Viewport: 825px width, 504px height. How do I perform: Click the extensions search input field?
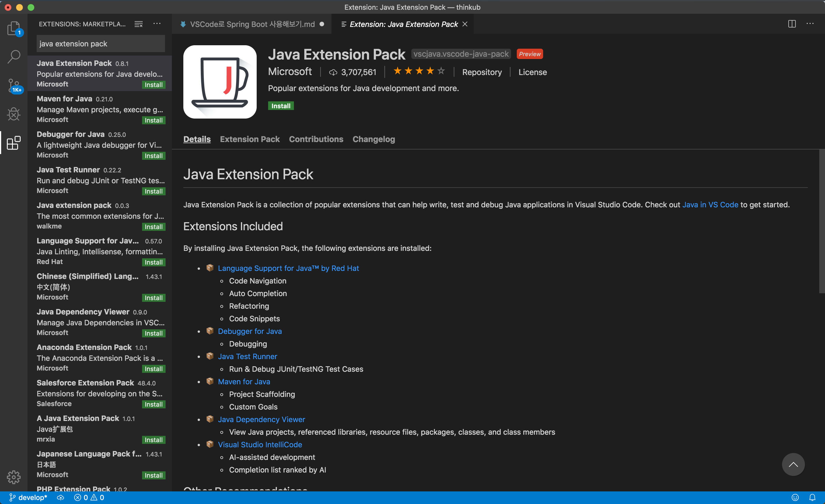click(101, 44)
